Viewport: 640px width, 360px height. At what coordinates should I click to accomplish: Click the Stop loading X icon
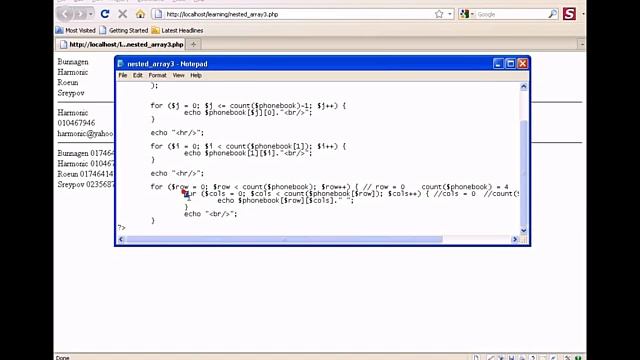[122, 14]
